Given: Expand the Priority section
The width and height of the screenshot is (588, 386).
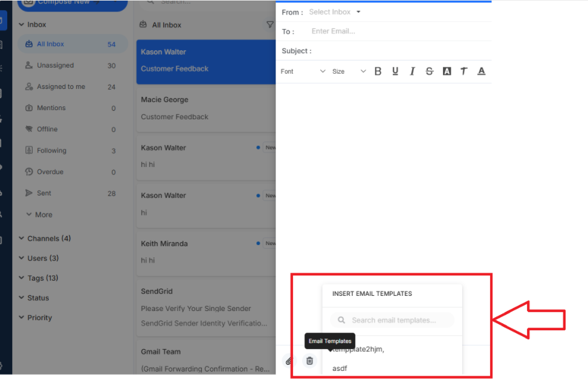Looking at the screenshot, I should pos(36,318).
